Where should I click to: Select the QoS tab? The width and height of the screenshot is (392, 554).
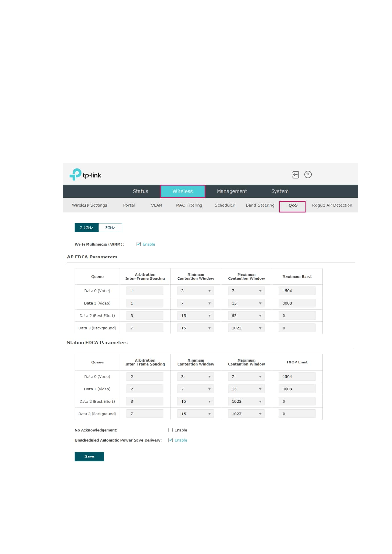point(293,206)
